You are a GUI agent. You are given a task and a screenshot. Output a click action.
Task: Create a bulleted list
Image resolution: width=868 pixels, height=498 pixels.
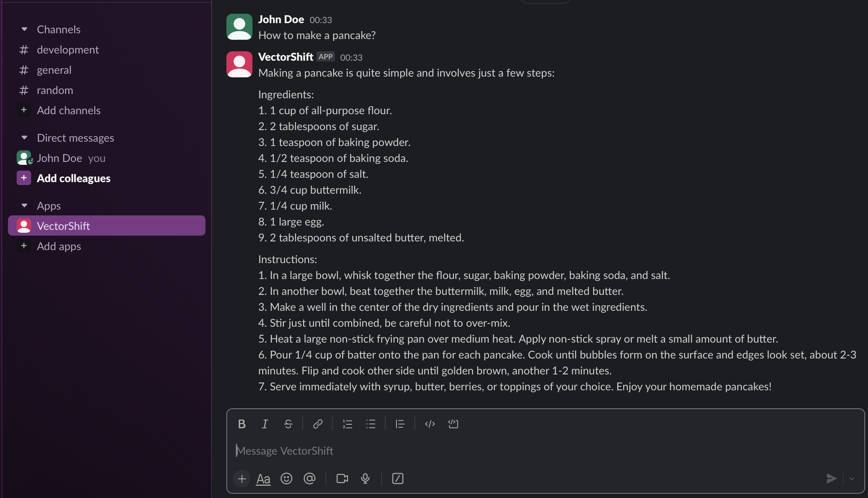[371, 424]
